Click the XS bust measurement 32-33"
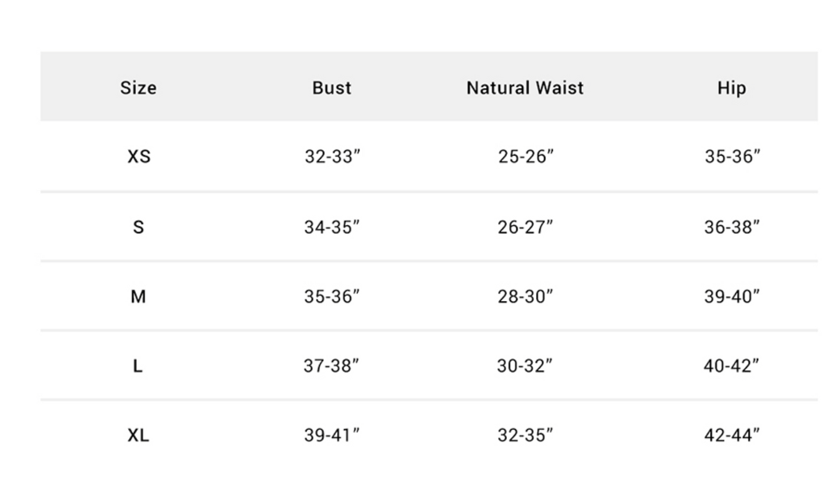 tap(332, 157)
